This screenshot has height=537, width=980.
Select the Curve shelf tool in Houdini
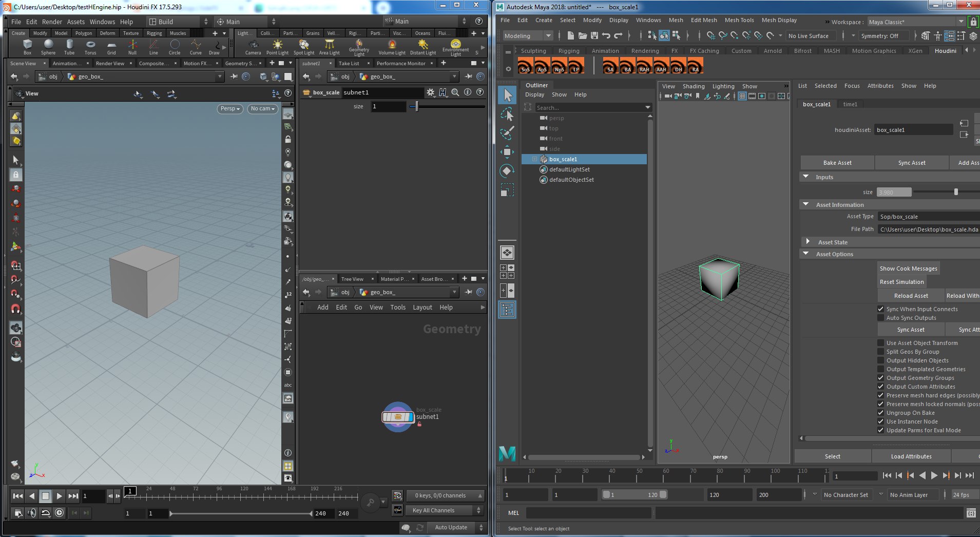(196, 47)
